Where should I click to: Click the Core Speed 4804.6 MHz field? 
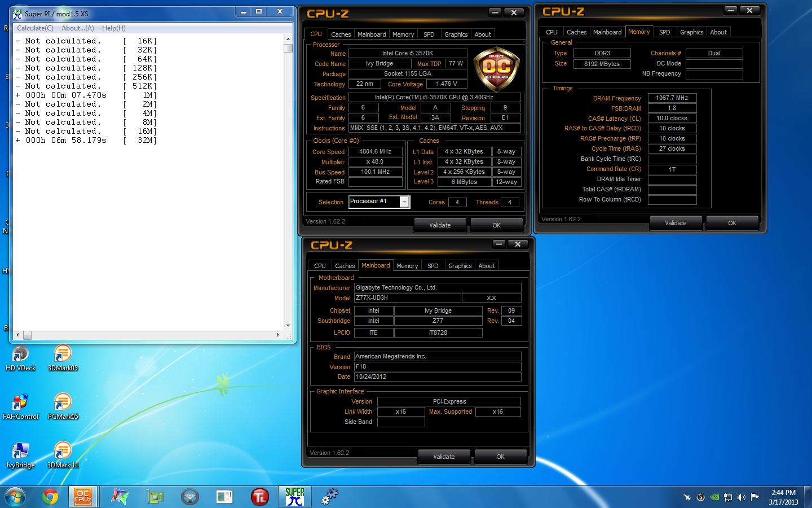tap(375, 151)
